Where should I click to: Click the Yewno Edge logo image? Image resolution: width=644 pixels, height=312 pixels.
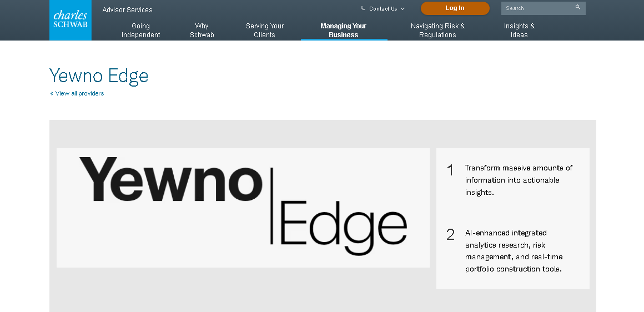243,208
